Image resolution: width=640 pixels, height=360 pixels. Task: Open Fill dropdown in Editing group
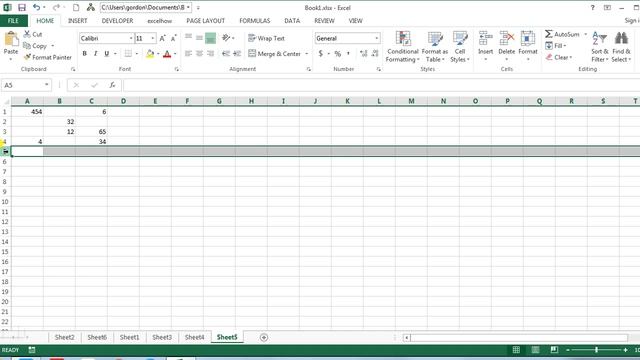[x=556, y=46]
